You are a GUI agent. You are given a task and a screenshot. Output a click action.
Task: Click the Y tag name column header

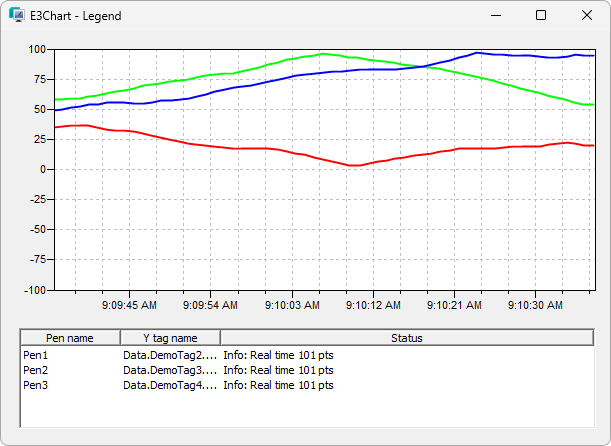point(170,338)
